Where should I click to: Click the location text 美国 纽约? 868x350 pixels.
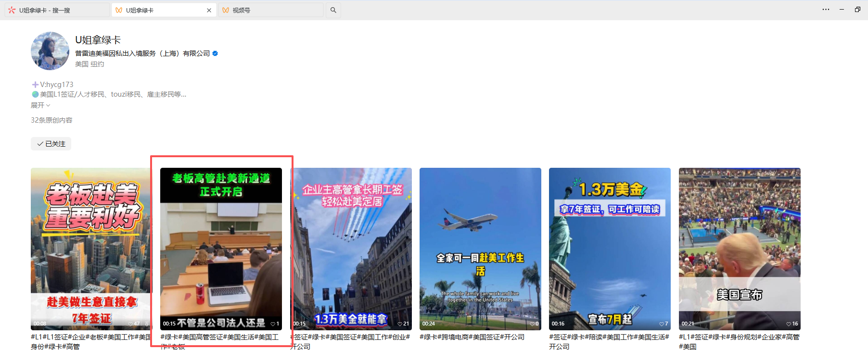click(x=89, y=64)
